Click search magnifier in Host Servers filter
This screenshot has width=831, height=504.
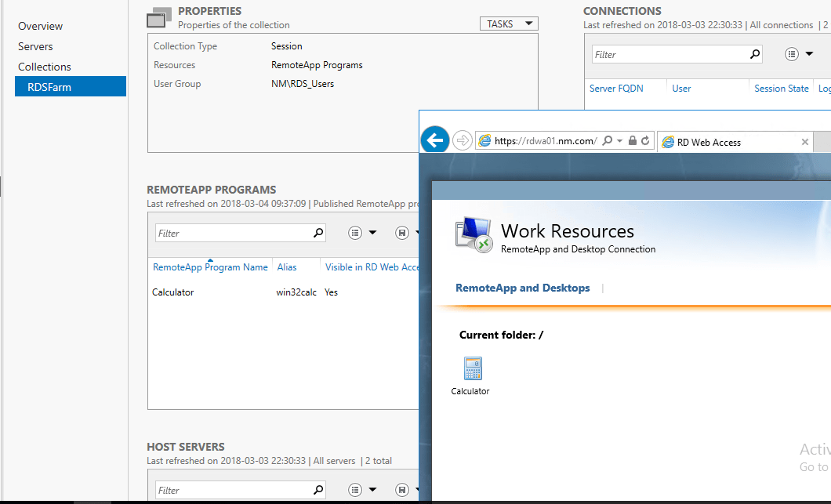pos(317,489)
